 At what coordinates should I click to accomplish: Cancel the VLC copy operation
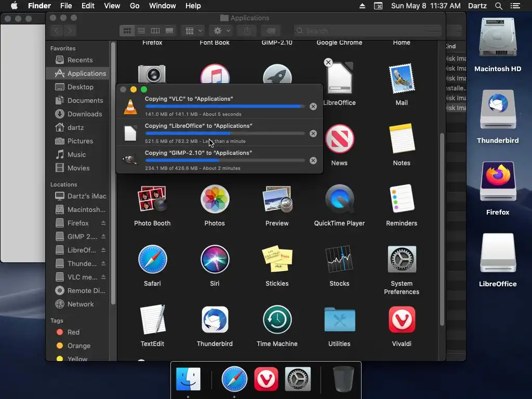[313, 107]
